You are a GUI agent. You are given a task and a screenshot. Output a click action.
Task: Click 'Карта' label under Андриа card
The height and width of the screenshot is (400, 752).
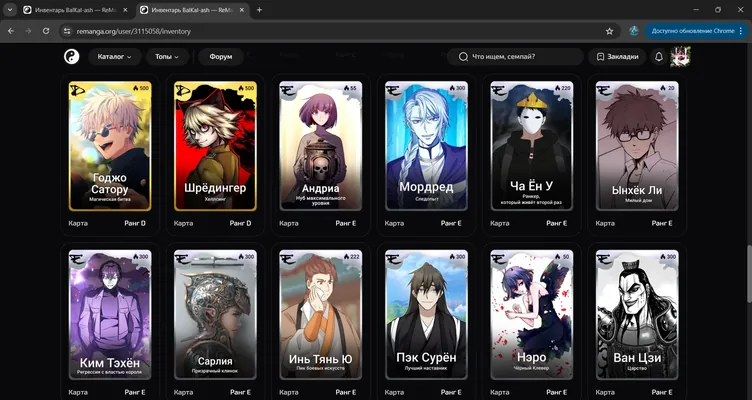(289, 223)
